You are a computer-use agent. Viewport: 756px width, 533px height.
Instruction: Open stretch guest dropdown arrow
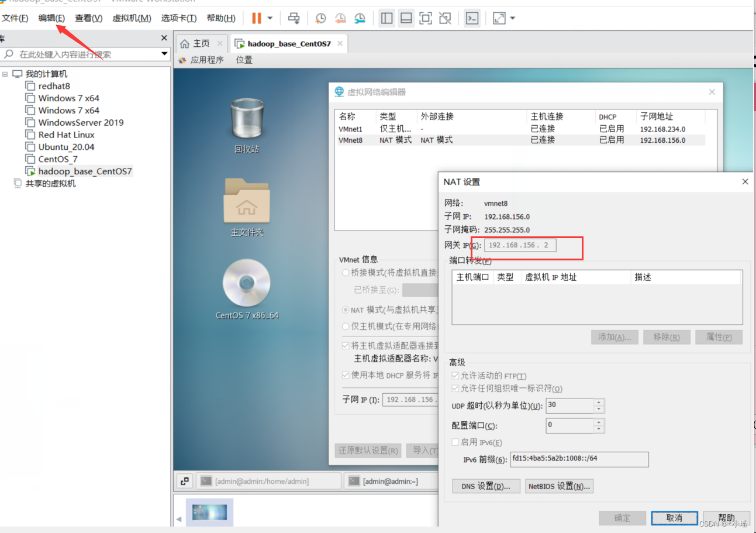[x=513, y=18]
